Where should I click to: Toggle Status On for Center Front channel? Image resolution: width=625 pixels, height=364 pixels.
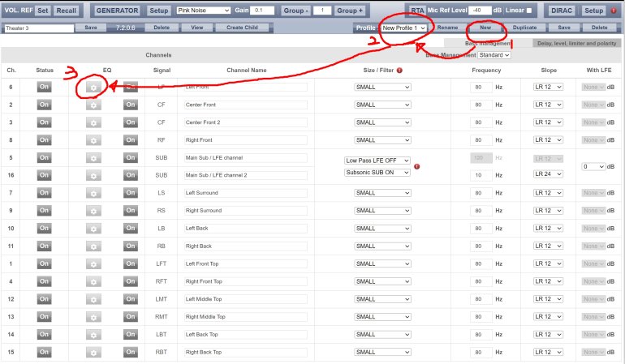click(45, 105)
